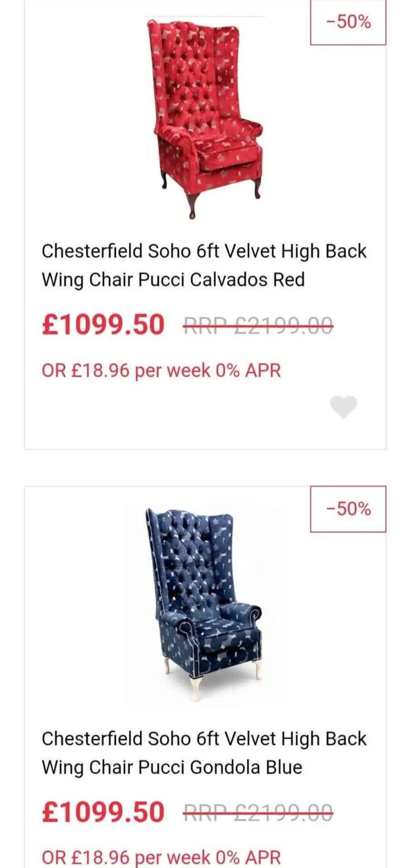Open Pucci Gondola Blue chair title link
Screen dimensions: 410x868
coord(204,753)
